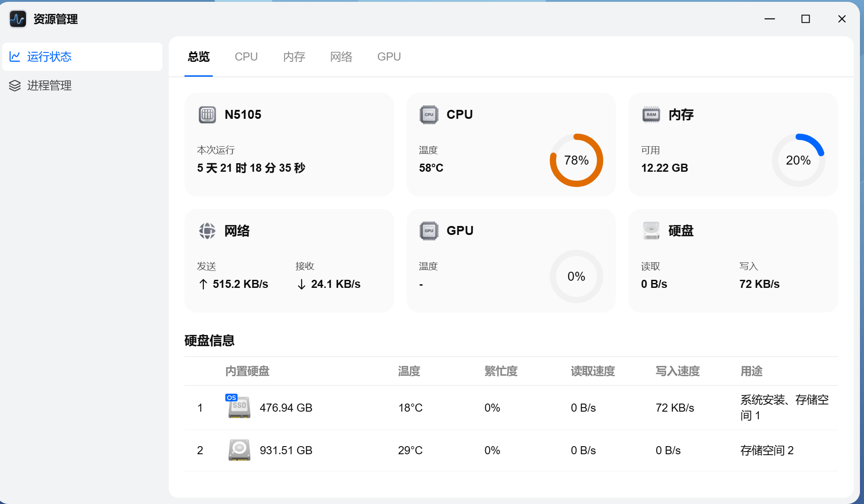Click the 78% CPU usage ring

point(576,160)
